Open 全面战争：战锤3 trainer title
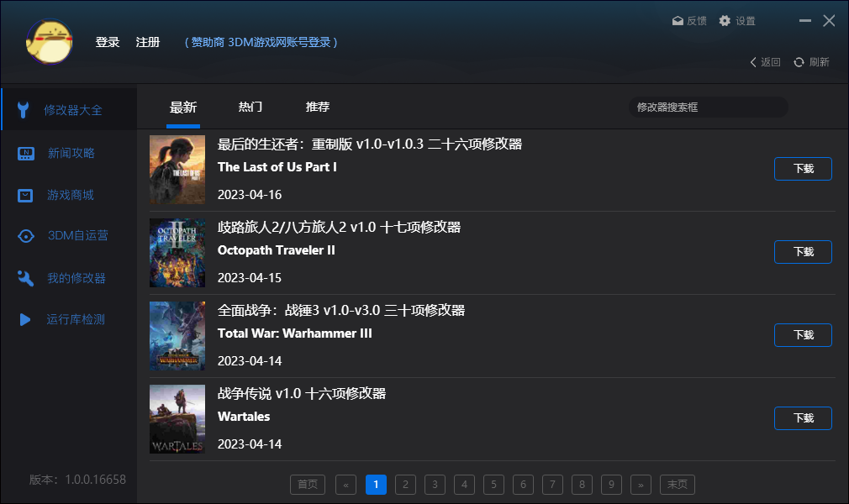The width and height of the screenshot is (849, 504). [x=341, y=310]
